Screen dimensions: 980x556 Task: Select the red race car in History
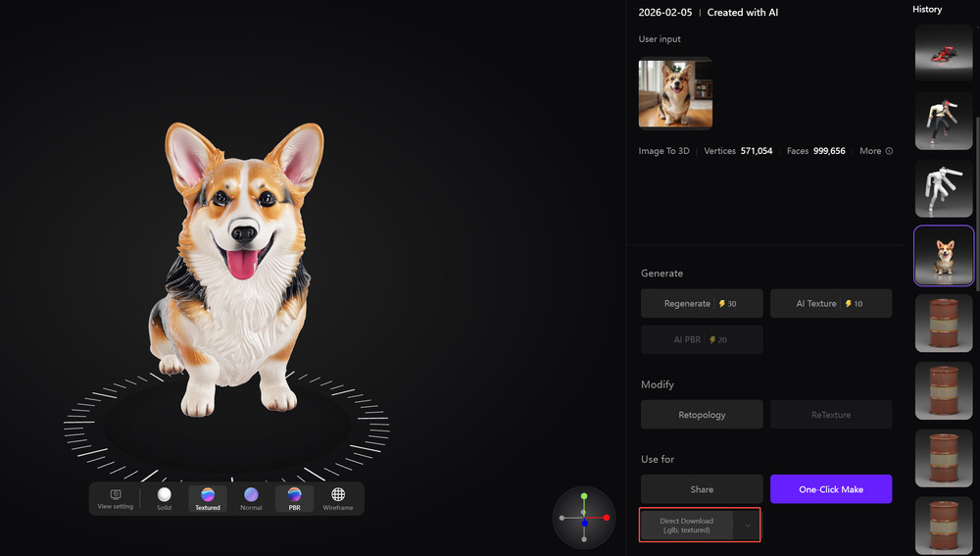coord(944,53)
